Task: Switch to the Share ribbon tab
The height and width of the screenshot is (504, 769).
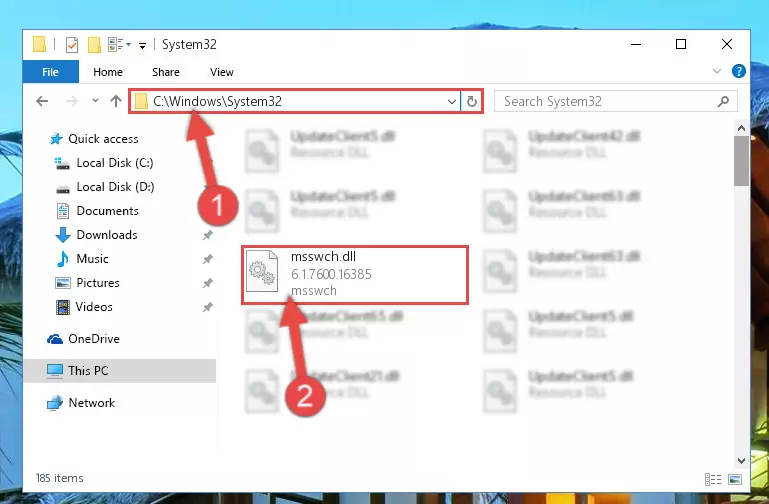Action: click(x=166, y=72)
